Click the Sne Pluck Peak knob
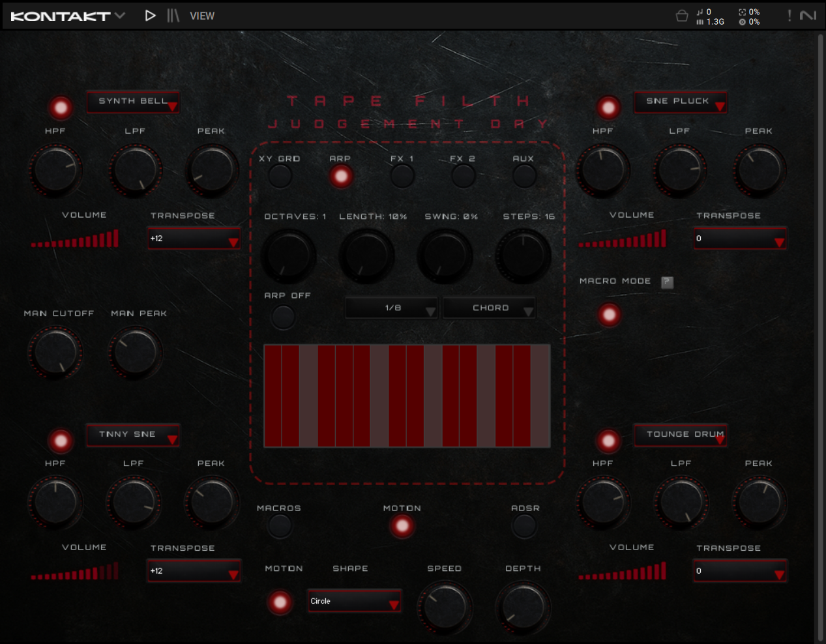The width and height of the screenshot is (826, 644). (x=760, y=170)
